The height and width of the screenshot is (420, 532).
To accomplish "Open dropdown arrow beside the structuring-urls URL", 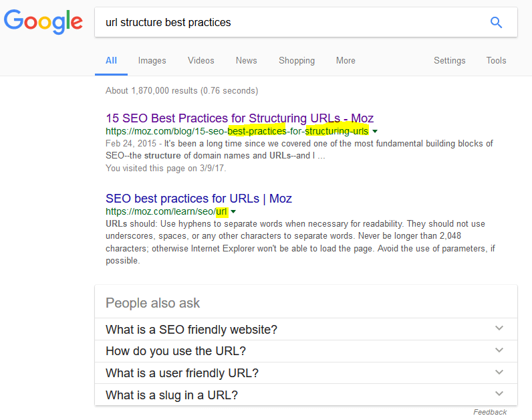I will click(375, 131).
